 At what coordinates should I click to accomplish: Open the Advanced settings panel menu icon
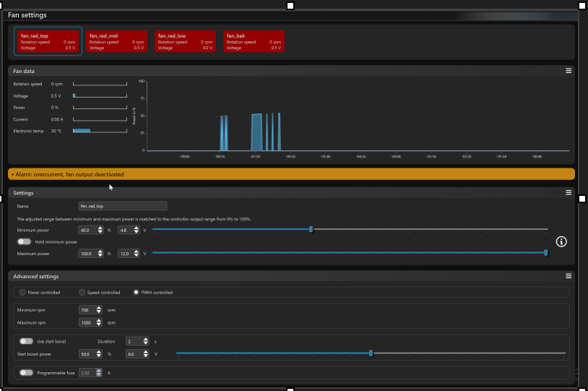coord(568,276)
